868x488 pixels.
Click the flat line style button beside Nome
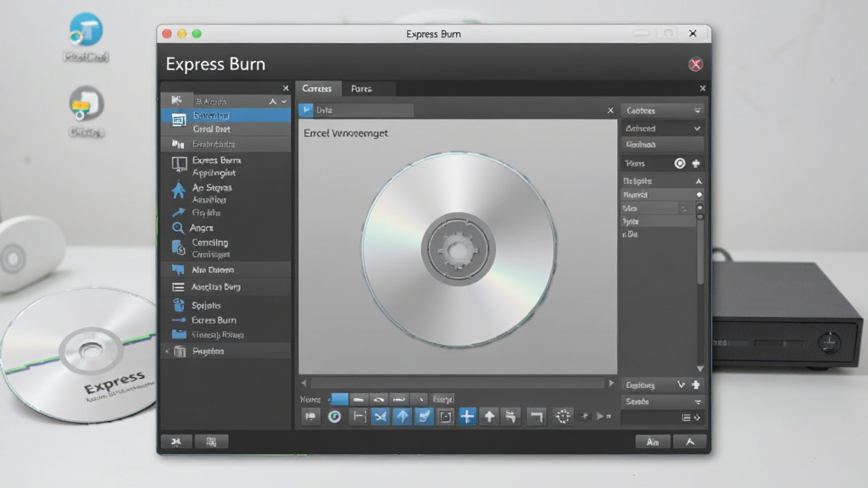359,399
